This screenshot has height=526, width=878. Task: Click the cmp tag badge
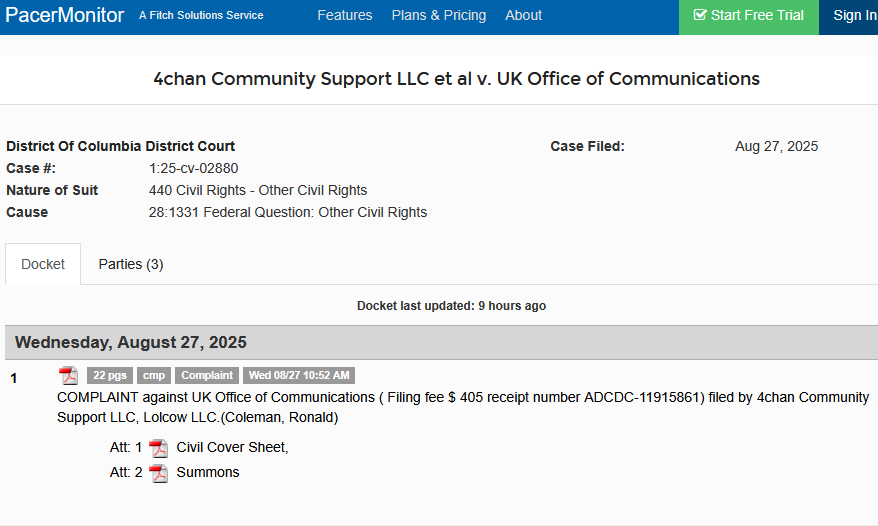click(x=154, y=375)
